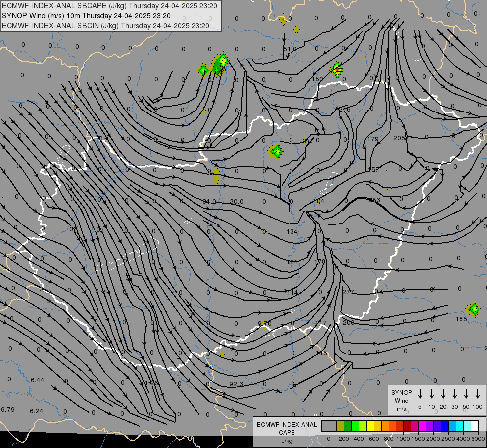Click the SBCIN title line in header box

[105, 26]
